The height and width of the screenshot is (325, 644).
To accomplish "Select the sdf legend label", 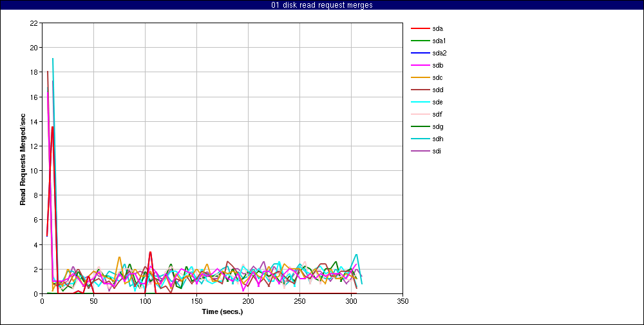I will (x=437, y=114).
